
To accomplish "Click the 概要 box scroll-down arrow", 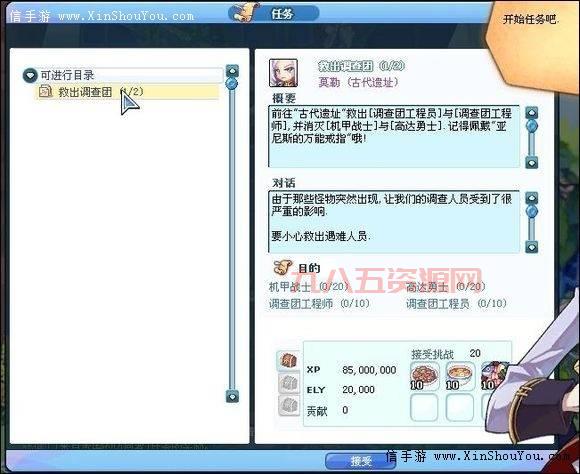I will tap(532, 162).
